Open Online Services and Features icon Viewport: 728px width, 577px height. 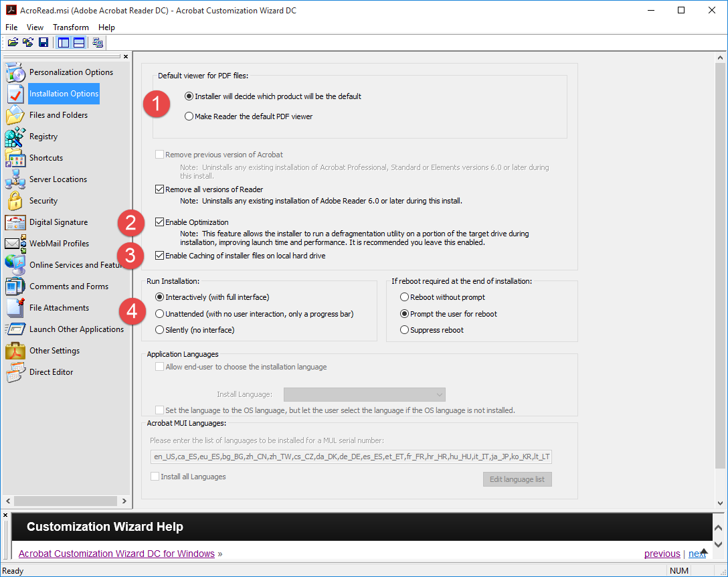[x=15, y=265]
